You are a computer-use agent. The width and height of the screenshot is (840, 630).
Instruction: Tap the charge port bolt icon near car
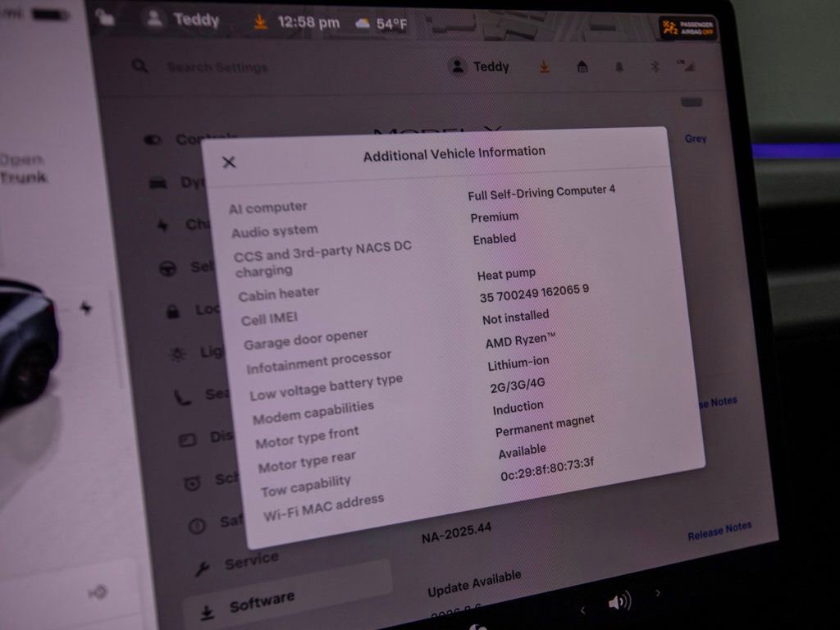[85, 308]
